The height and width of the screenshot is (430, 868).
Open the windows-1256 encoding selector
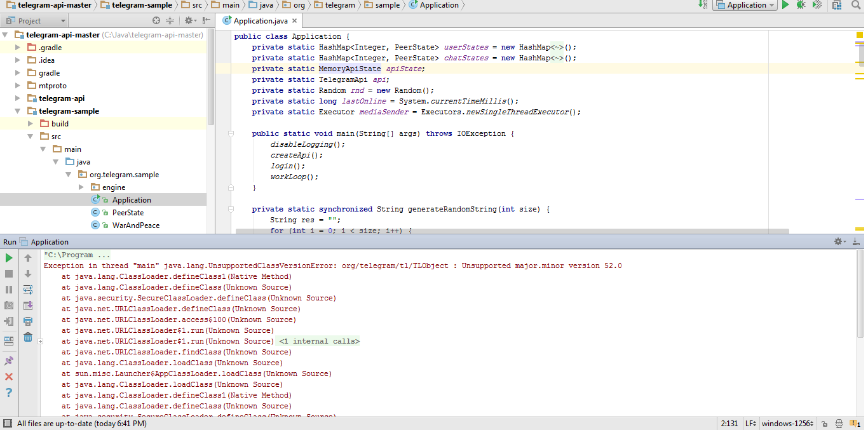[788, 424]
